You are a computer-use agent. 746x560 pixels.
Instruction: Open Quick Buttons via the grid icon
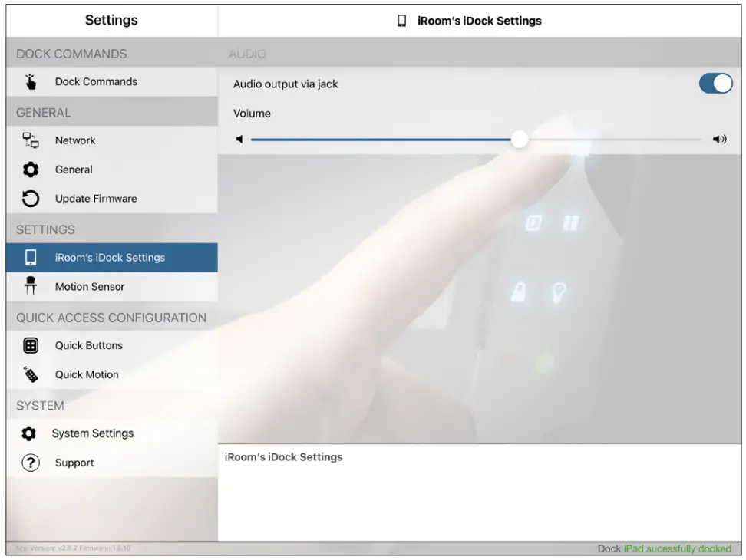(x=30, y=345)
